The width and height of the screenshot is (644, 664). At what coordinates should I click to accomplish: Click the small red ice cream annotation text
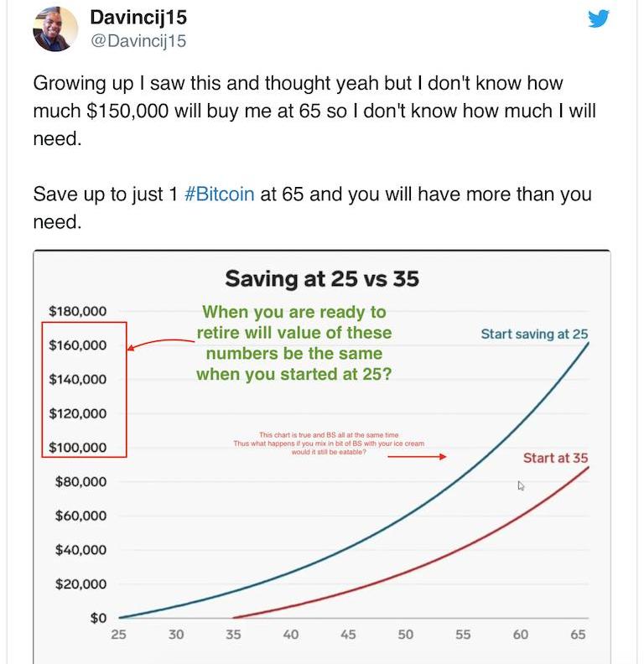pos(329,444)
